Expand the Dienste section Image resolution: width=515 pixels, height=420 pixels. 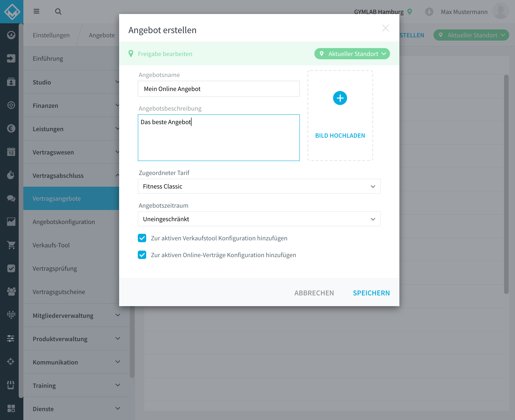[76, 409]
